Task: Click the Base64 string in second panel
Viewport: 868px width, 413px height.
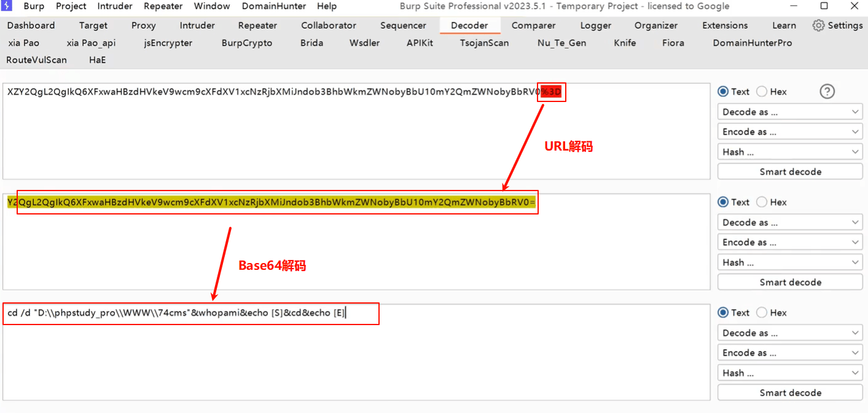Action: (272, 202)
